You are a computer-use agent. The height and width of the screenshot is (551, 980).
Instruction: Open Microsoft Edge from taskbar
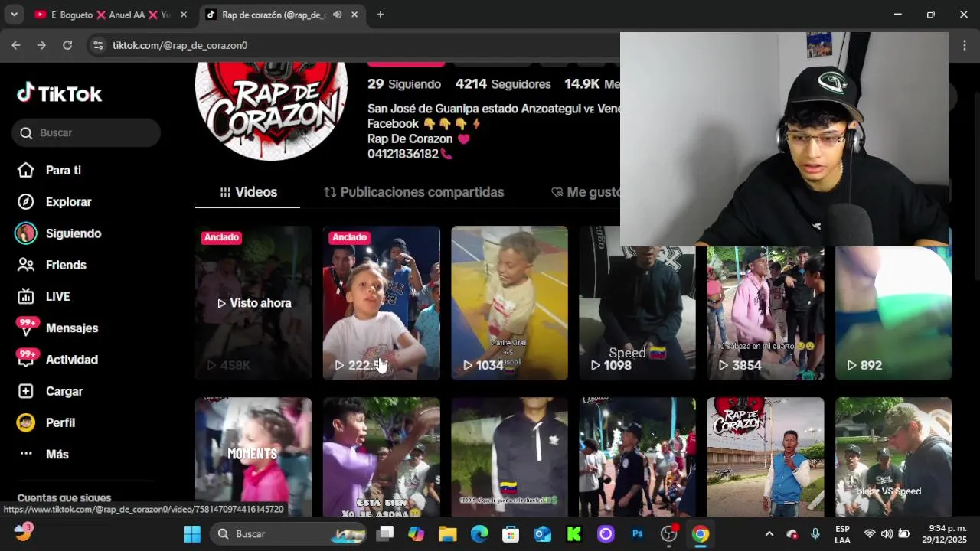click(479, 533)
